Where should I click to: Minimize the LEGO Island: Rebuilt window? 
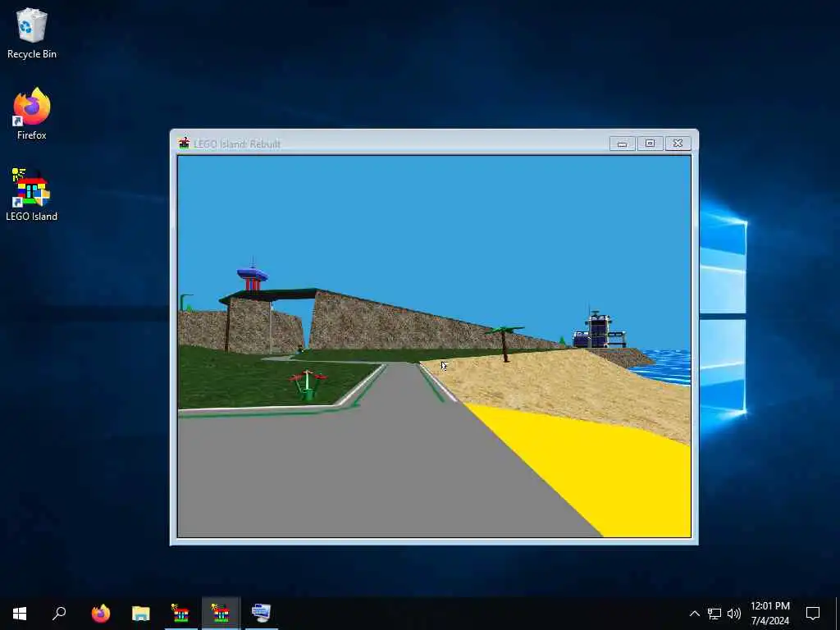click(x=622, y=144)
